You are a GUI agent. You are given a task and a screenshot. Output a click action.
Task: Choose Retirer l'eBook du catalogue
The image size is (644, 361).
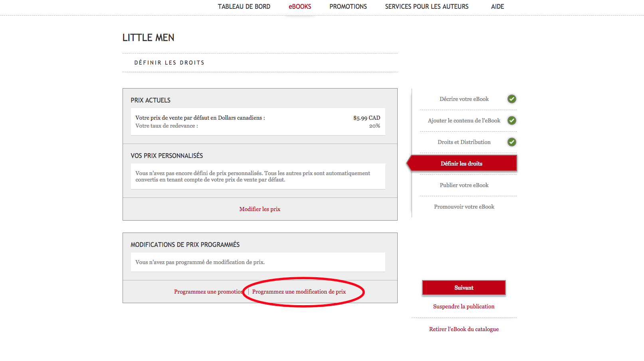(x=464, y=329)
